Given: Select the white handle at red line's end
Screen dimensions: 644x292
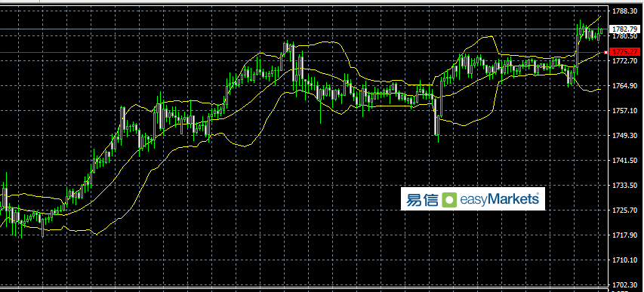Looking at the screenshot, I should click(605, 53).
